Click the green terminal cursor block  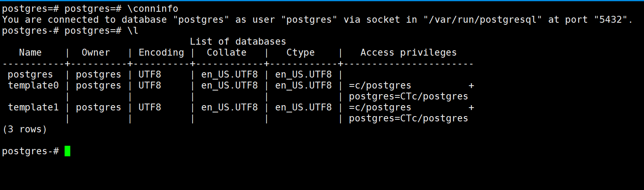tap(67, 151)
